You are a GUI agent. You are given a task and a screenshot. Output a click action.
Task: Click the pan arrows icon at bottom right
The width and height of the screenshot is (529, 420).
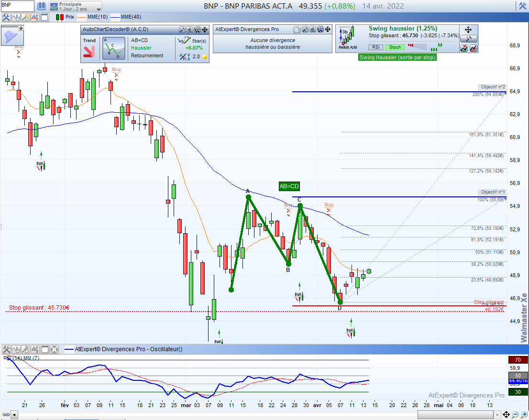click(506, 415)
